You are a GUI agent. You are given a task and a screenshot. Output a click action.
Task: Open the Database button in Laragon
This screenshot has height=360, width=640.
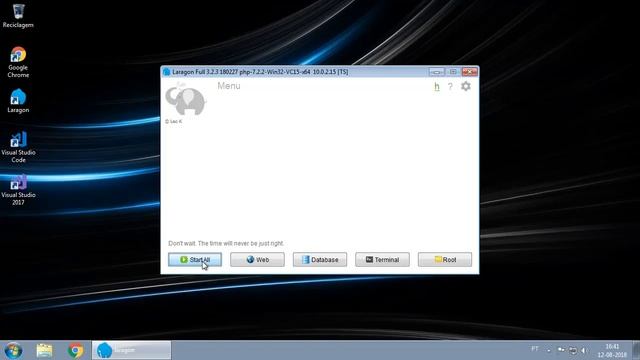320,260
